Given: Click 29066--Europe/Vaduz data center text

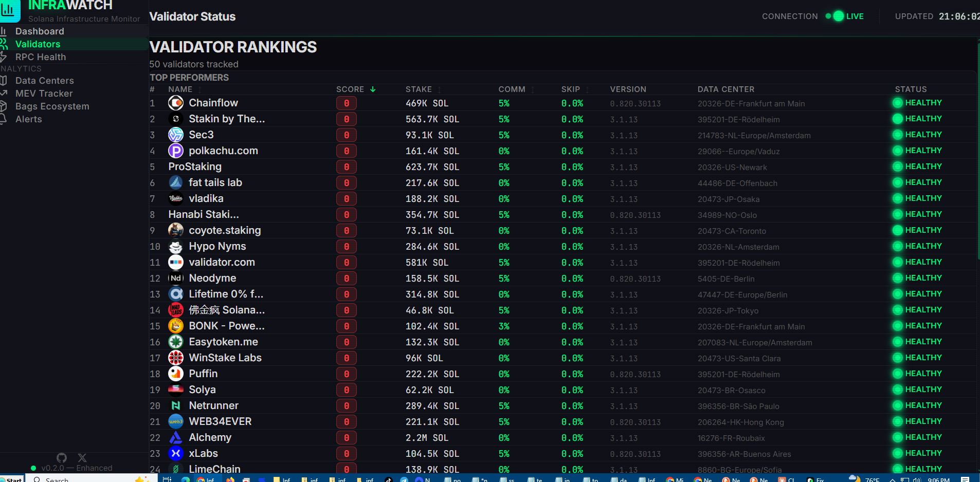Looking at the screenshot, I should pos(738,152).
